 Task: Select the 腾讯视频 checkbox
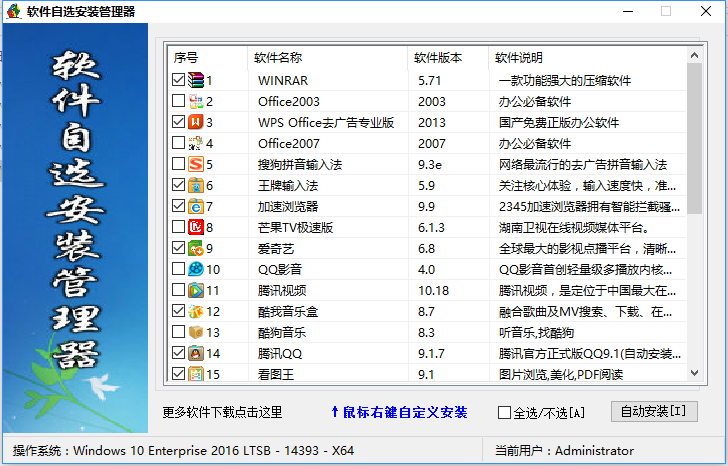pyautogui.click(x=178, y=290)
